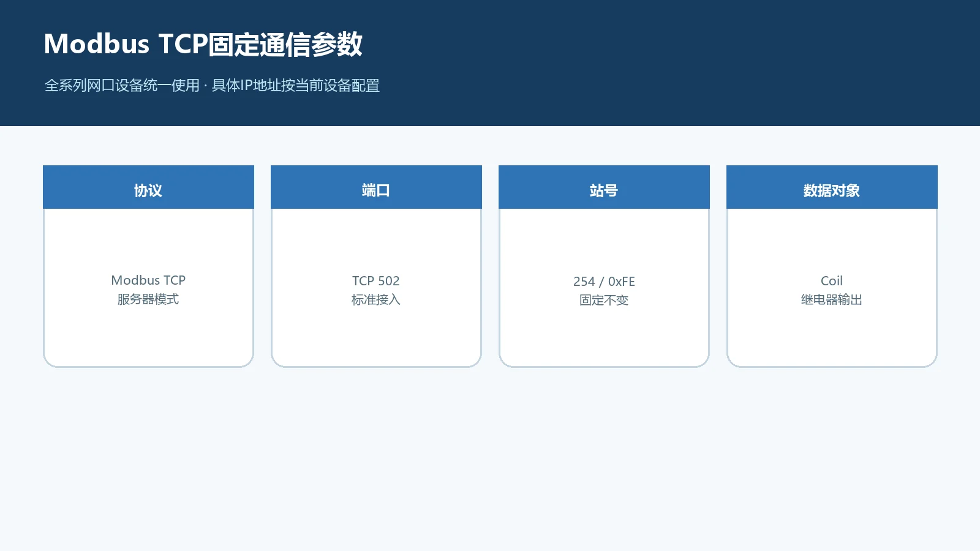Click the '固定不变' label
Viewport: 980px width, 551px height.
604,301
